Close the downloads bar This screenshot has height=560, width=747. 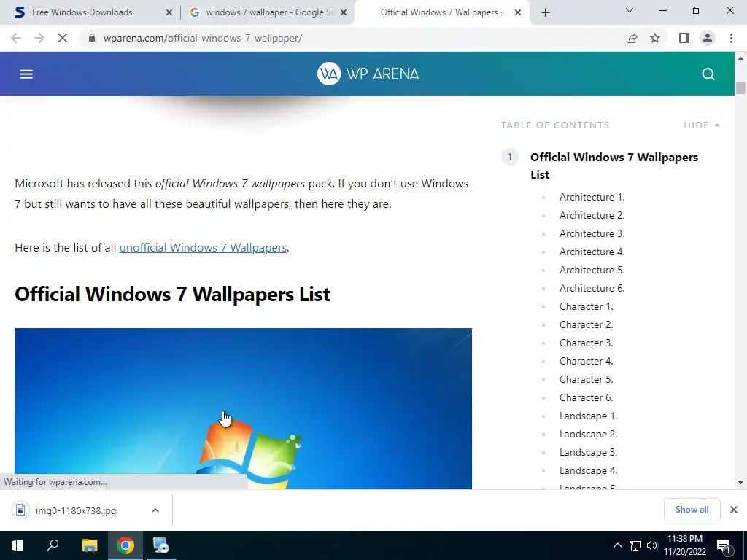pos(734,510)
